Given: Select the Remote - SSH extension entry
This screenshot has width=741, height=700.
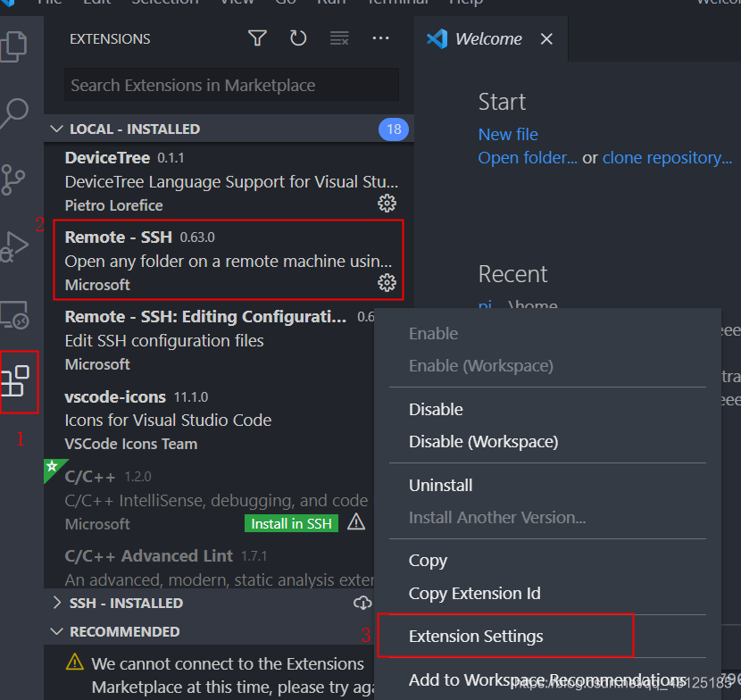Looking at the screenshot, I should click(229, 261).
